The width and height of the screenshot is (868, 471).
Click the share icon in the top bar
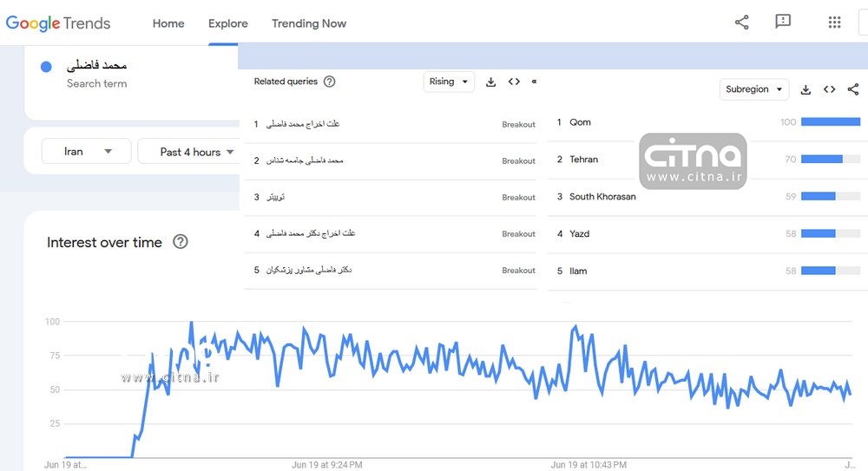point(741,23)
